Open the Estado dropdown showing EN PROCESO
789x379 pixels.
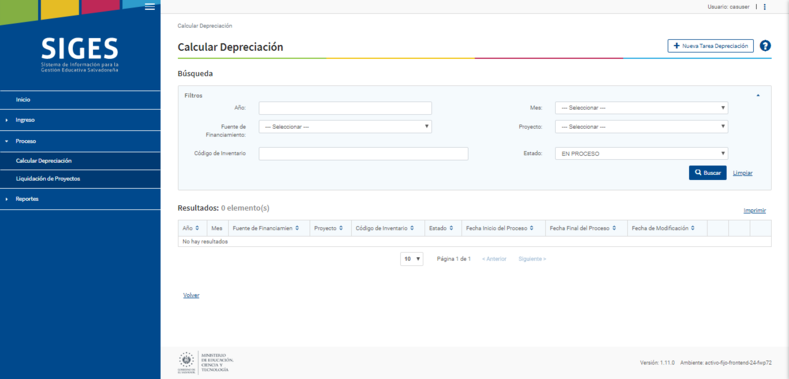click(x=642, y=154)
